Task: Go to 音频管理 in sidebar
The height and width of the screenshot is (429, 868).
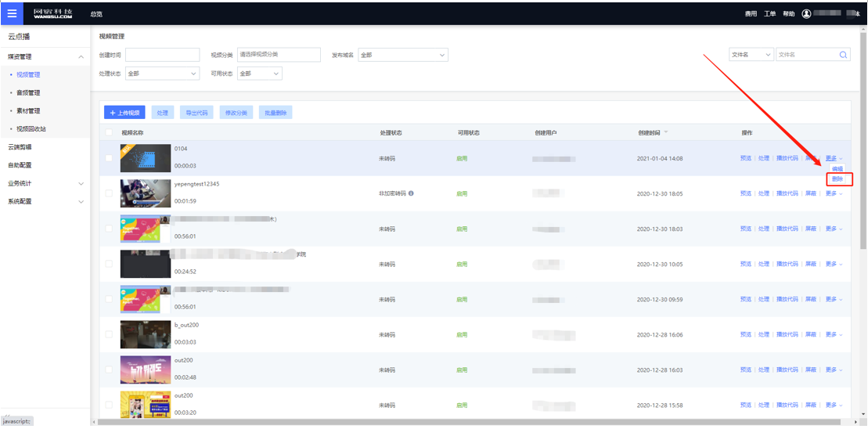Action: [x=27, y=93]
